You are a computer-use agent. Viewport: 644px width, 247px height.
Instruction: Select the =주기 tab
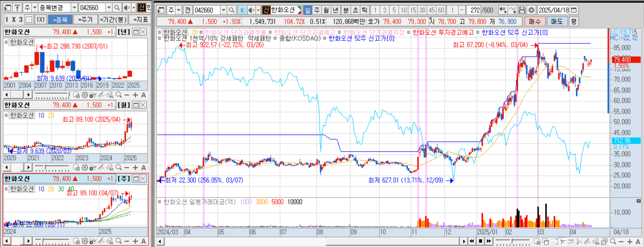pos(85,20)
